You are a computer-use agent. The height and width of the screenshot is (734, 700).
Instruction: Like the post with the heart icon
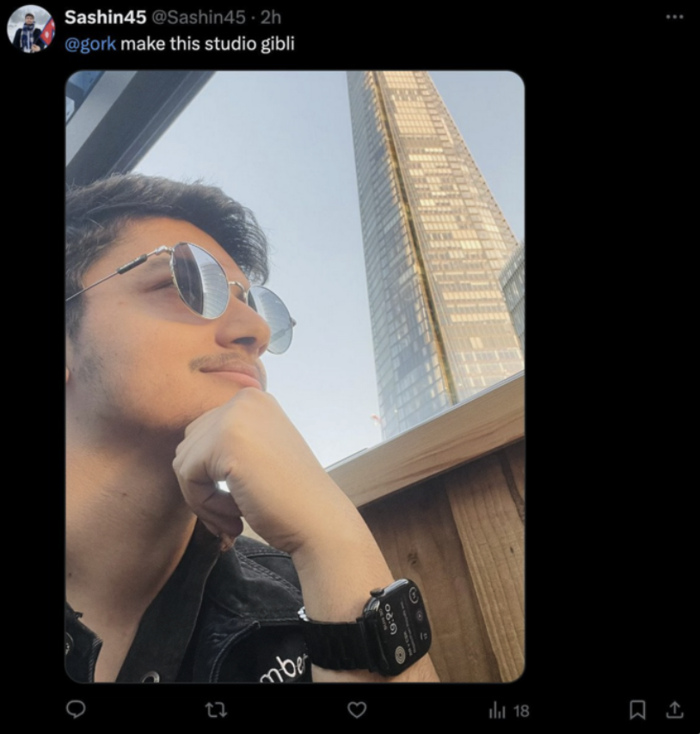(357, 710)
